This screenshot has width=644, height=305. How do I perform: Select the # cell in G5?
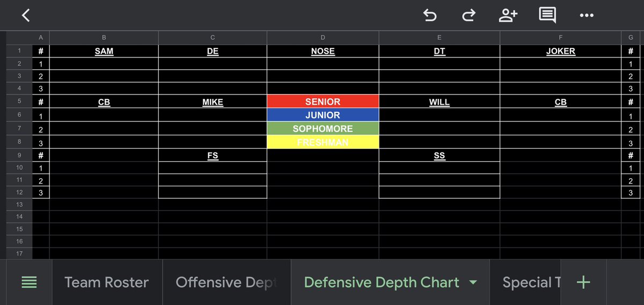click(631, 101)
